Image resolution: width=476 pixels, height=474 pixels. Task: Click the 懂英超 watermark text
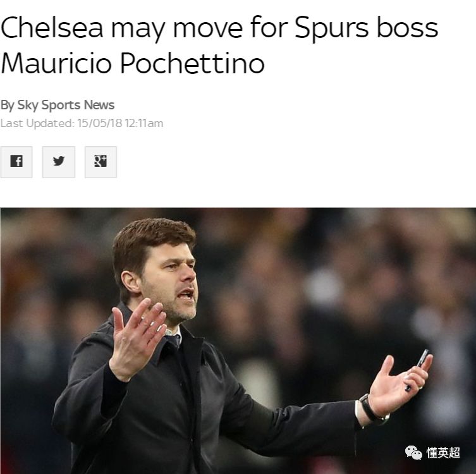click(x=443, y=453)
